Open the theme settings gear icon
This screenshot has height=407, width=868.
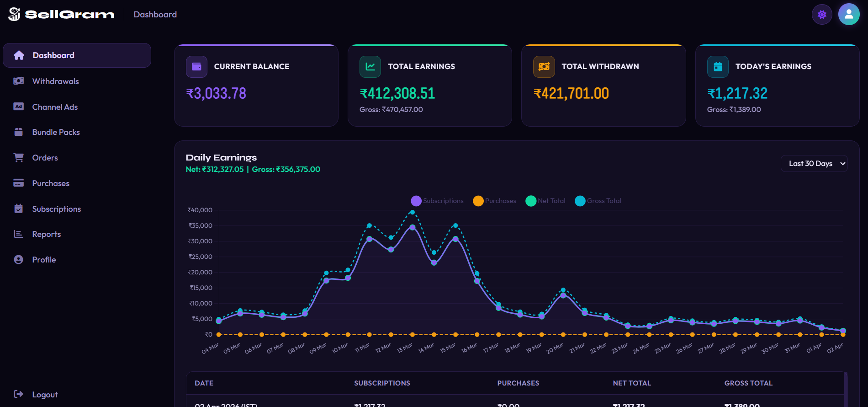(822, 15)
